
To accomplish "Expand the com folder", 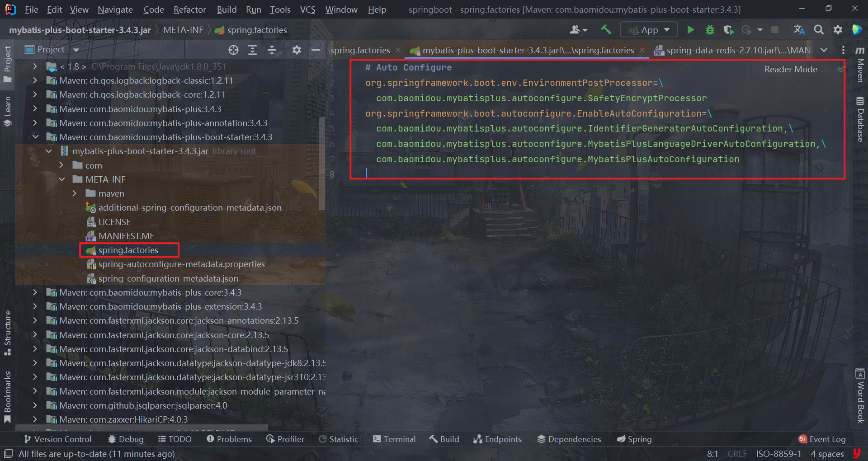I will (x=61, y=165).
